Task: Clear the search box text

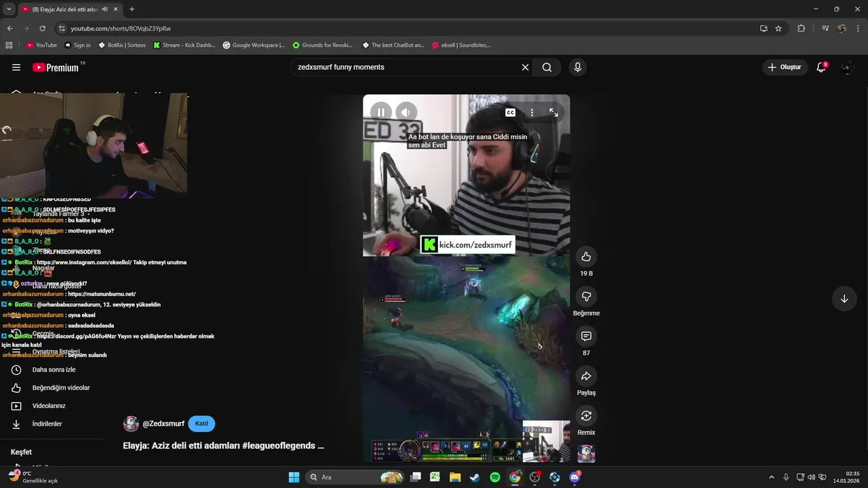Action: tap(525, 67)
